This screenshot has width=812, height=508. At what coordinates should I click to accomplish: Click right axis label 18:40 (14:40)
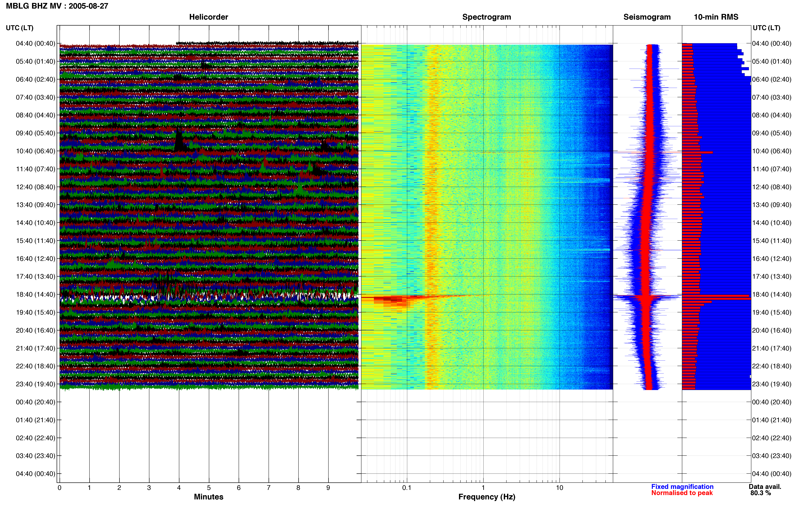pyautogui.click(x=772, y=294)
